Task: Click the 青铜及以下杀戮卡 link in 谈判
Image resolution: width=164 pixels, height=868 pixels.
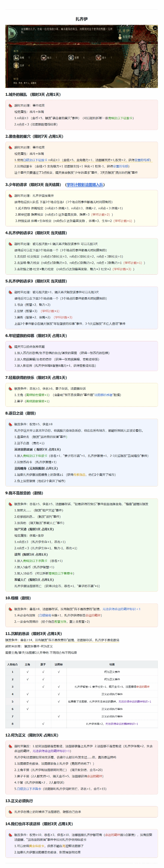Action: point(35,560)
